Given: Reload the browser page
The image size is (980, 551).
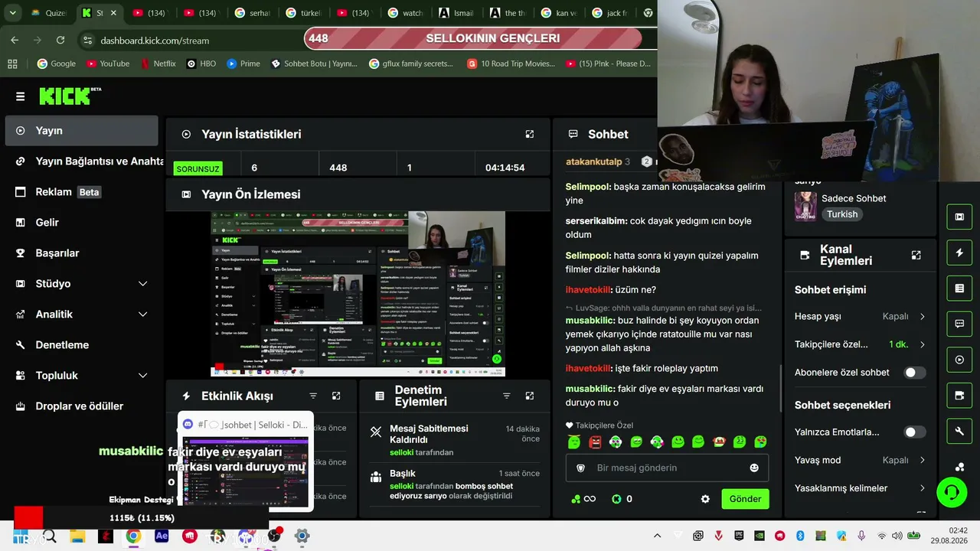Looking at the screenshot, I should 60,40.
